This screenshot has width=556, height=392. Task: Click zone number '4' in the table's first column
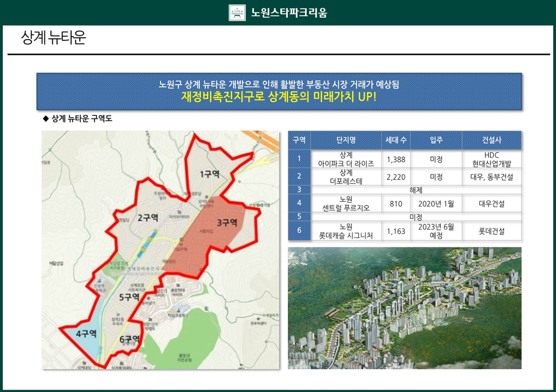[x=299, y=203]
